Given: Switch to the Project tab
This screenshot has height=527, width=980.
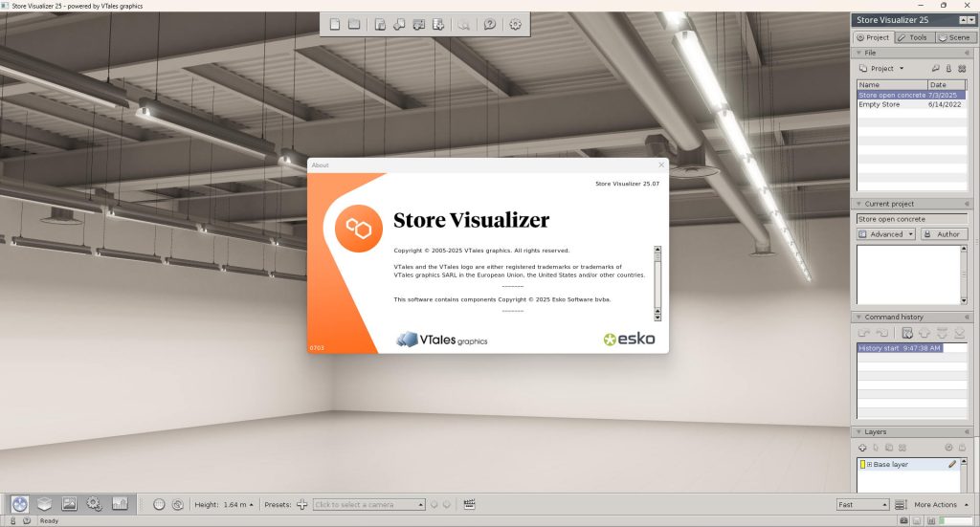Looking at the screenshot, I should [873, 37].
